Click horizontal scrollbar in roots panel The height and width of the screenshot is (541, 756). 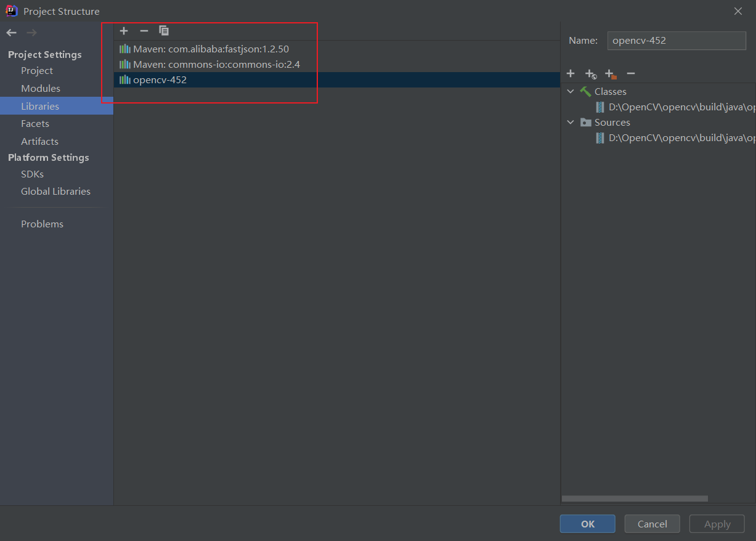[635, 498]
